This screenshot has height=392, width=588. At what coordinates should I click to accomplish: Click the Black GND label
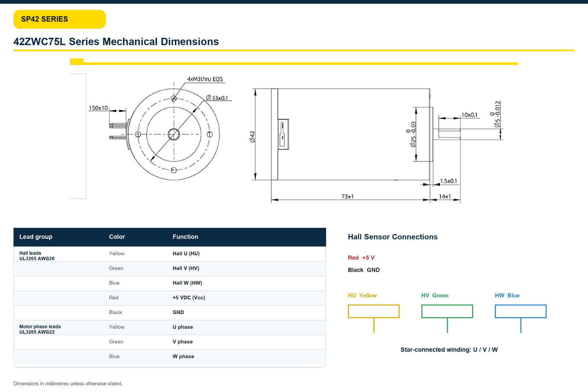coord(363,270)
